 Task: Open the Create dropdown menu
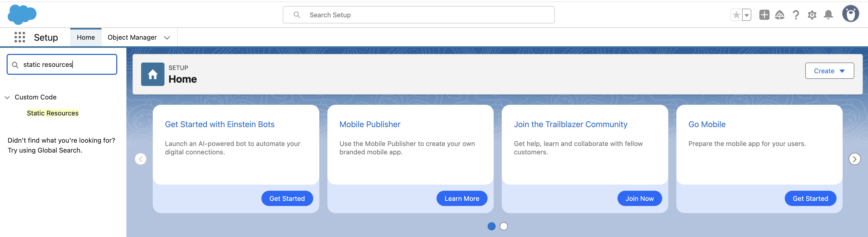[829, 71]
